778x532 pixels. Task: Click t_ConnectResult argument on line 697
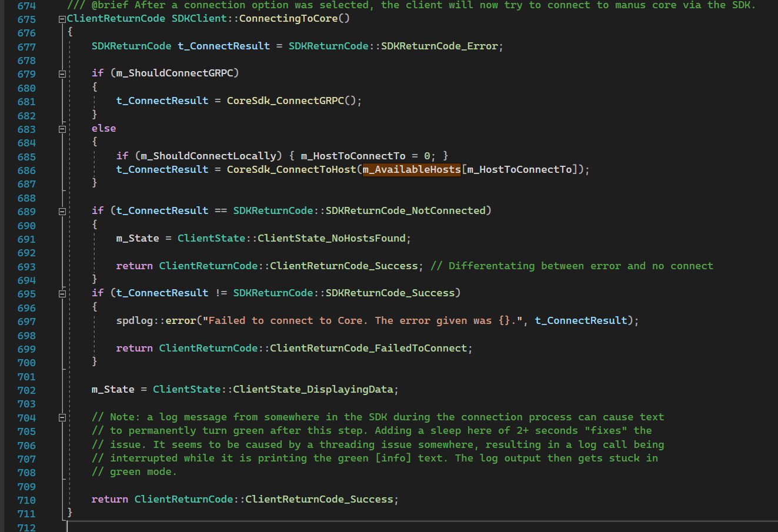click(581, 320)
